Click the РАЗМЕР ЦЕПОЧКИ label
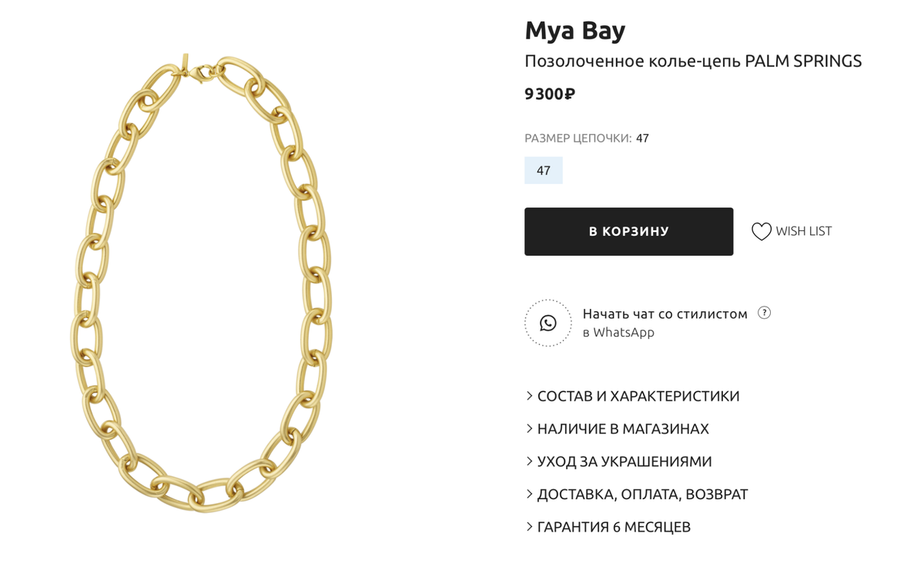The height and width of the screenshot is (577, 924). 577,139
